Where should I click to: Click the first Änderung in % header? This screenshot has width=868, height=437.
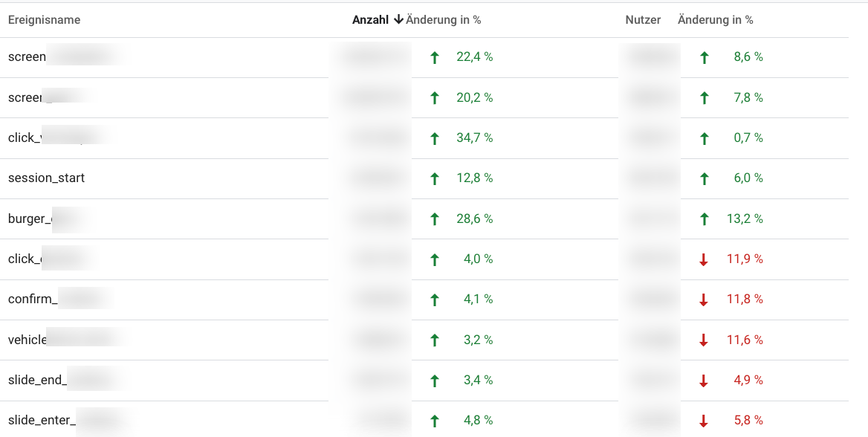click(444, 20)
